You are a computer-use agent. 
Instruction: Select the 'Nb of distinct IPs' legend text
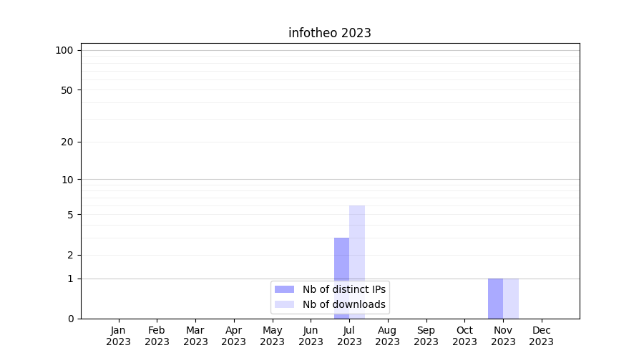coord(344,289)
